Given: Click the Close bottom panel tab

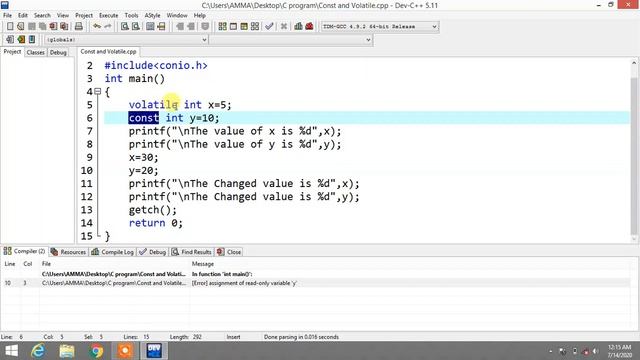Looking at the screenshot, I should tap(229, 252).
